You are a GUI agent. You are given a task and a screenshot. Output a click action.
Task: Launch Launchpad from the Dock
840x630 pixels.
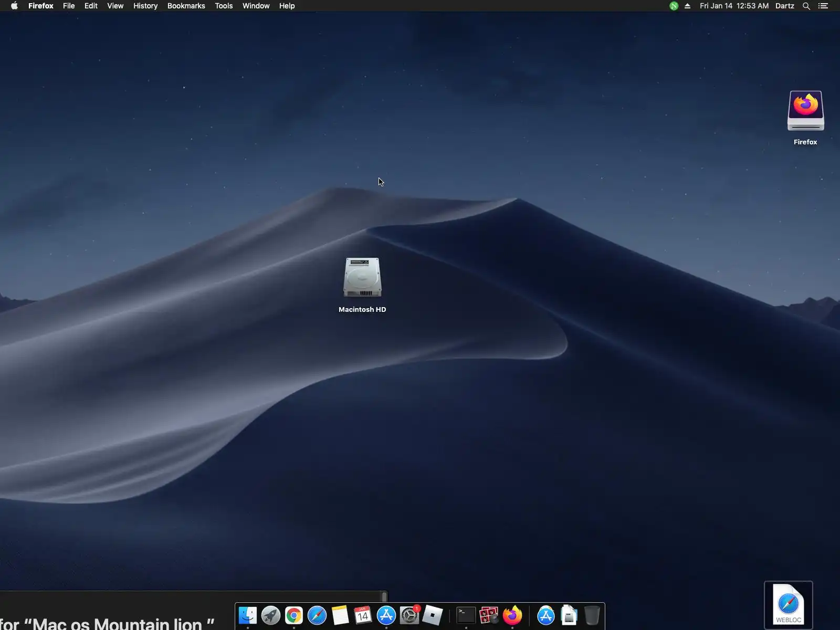click(x=271, y=615)
